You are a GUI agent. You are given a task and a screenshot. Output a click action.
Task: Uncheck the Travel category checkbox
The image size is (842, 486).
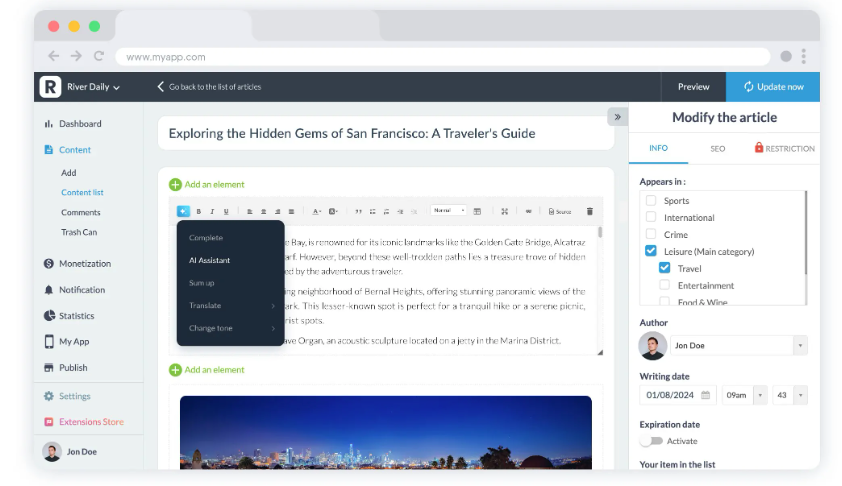coord(664,268)
